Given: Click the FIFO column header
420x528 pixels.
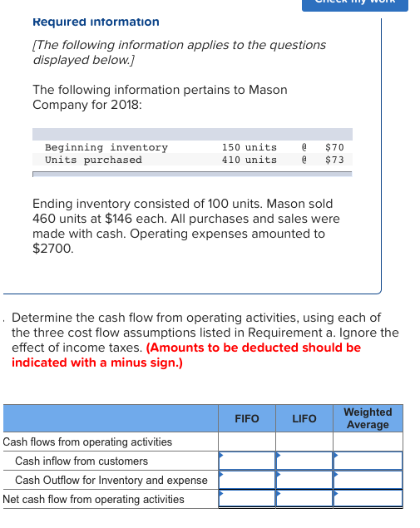Looking at the screenshot, I should click(247, 418).
